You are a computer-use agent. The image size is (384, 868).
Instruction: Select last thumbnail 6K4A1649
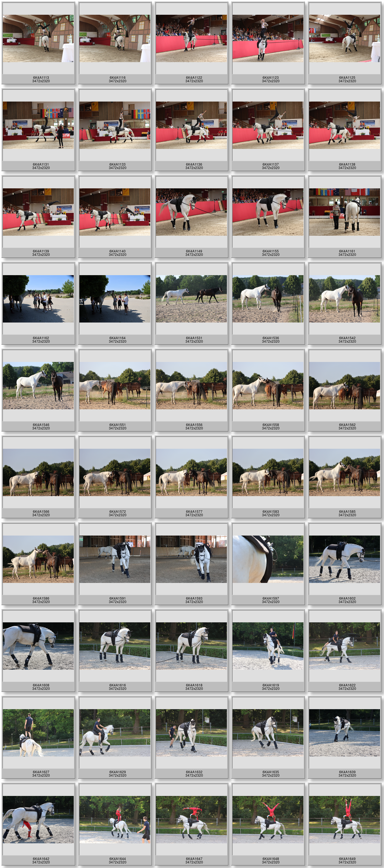345,820
